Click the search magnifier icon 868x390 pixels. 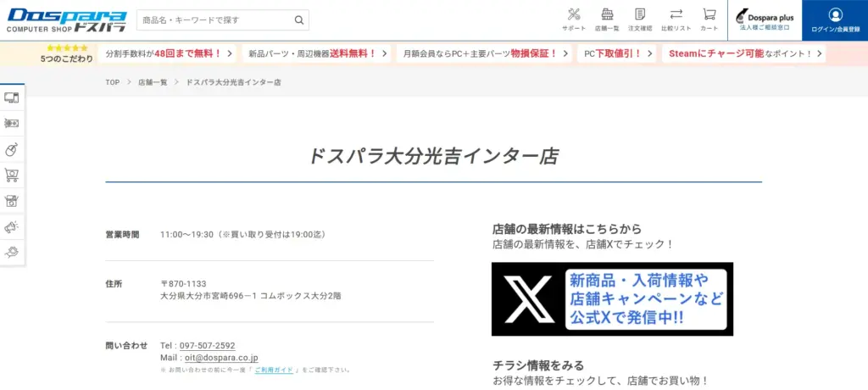tap(298, 20)
